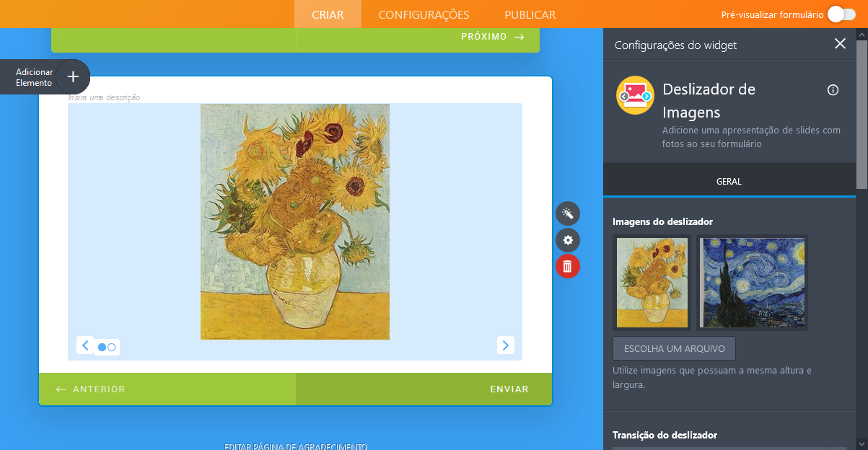Open widget wizard wand icon
868x450 pixels.
coord(568,213)
